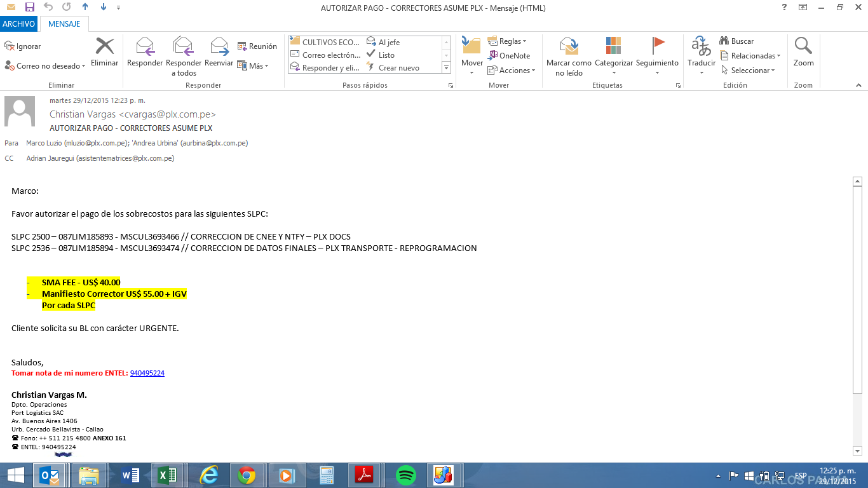Switch to the MENSAJE ribbon tab
The image size is (868, 488).
64,24
